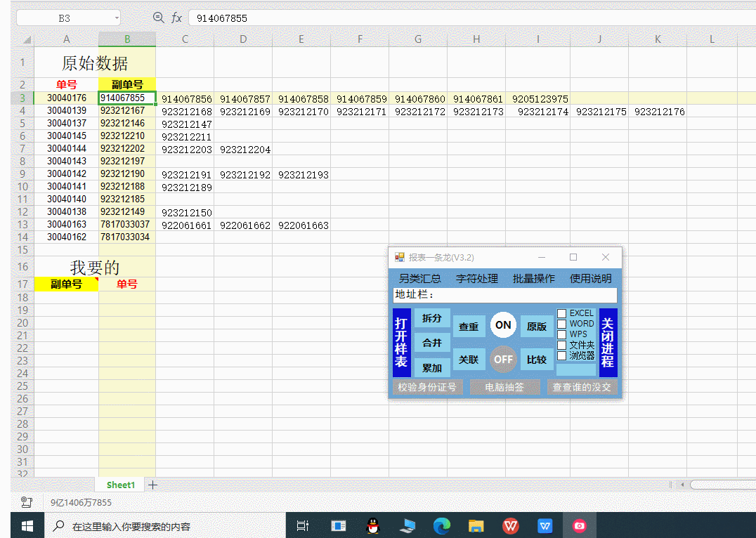Click cell containing 923212176

(658, 112)
